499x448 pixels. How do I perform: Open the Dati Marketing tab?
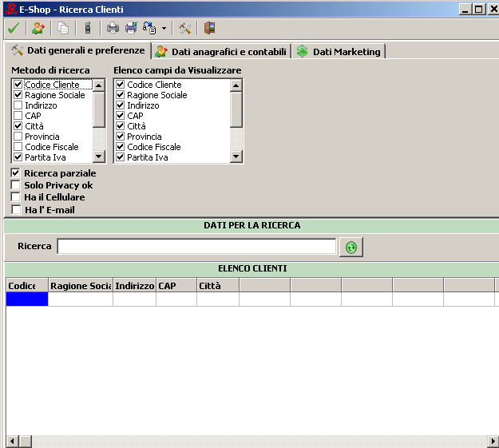[339, 52]
